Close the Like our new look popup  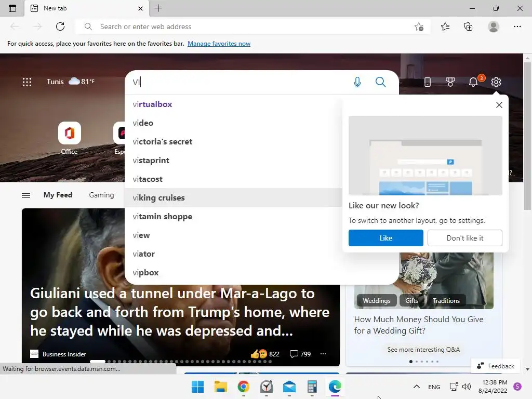pos(499,105)
